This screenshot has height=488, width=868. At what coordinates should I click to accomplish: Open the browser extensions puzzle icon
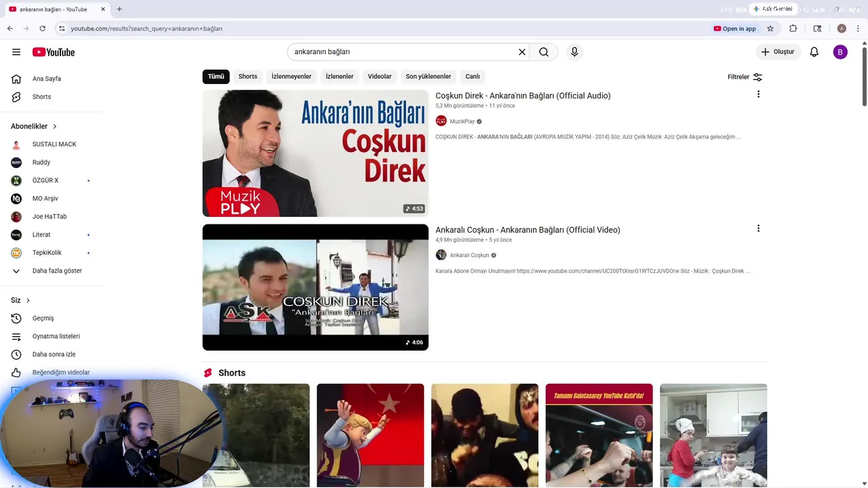[793, 28]
